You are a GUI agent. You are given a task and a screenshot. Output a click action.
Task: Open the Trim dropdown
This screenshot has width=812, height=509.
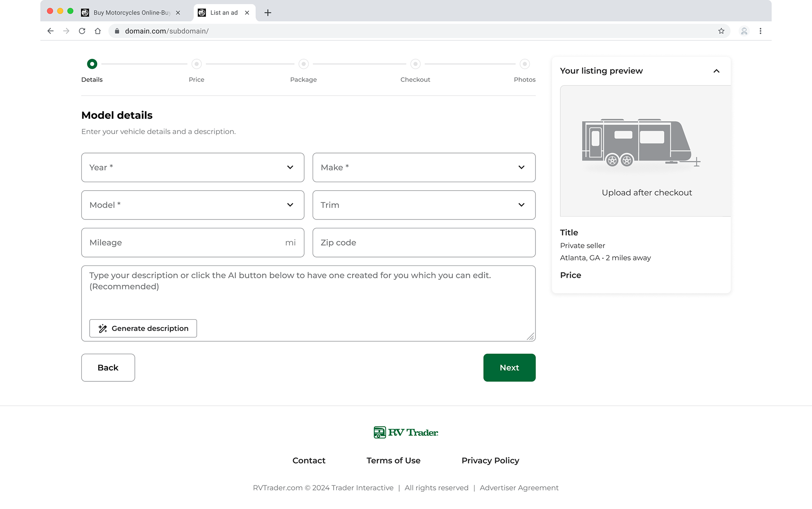pos(424,205)
